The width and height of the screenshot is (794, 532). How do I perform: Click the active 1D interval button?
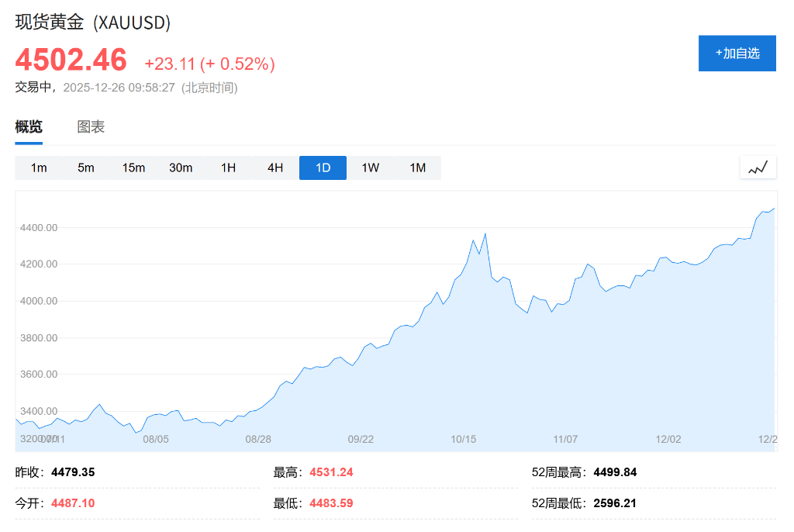pos(323,168)
